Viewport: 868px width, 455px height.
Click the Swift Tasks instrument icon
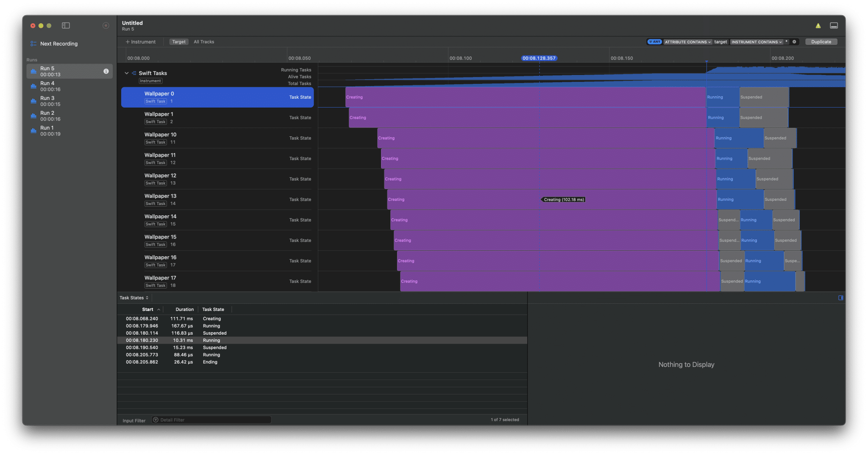pyautogui.click(x=134, y=73)
